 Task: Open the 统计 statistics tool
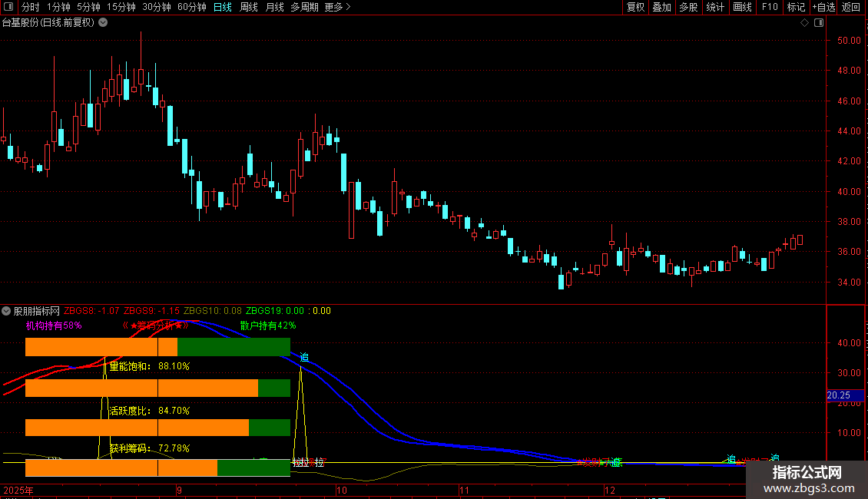click(x=715, y=7)
